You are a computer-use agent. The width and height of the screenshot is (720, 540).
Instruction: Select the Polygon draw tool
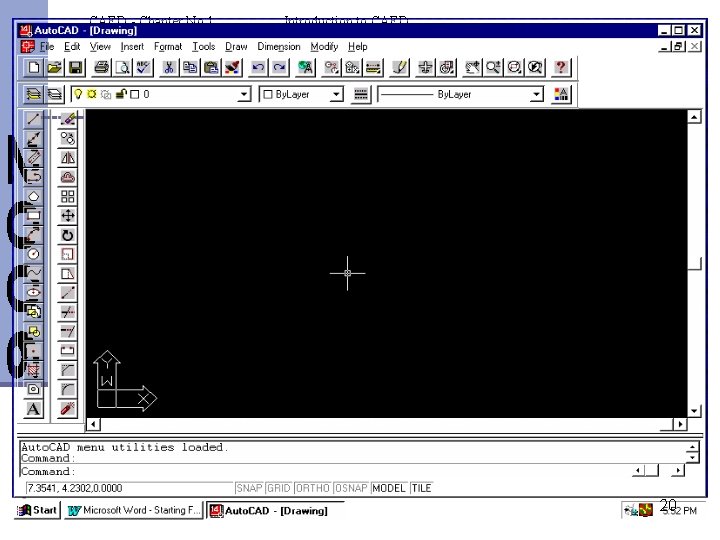click(x=33, y=196)
